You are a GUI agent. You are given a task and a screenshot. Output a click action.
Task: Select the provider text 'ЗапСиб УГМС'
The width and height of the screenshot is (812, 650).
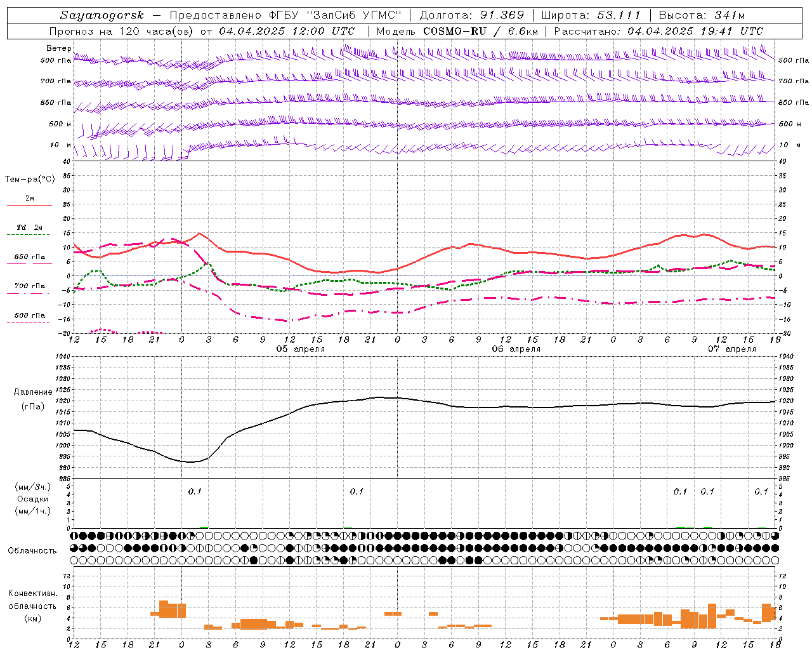click(x=356, y=15)
